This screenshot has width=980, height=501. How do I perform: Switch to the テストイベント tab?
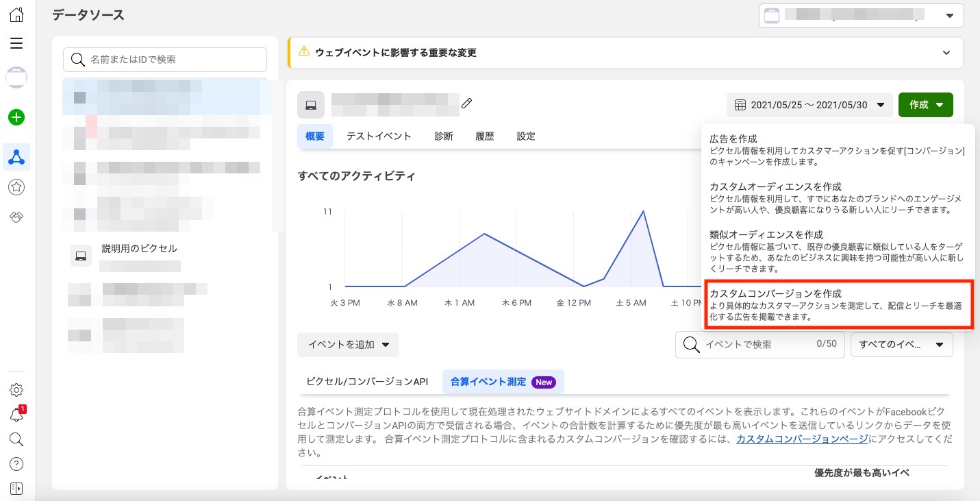tap(379, 136)
